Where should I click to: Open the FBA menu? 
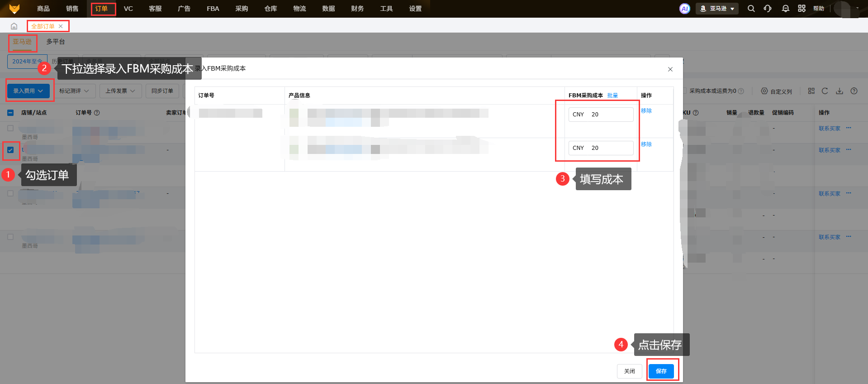coord(213,9)
